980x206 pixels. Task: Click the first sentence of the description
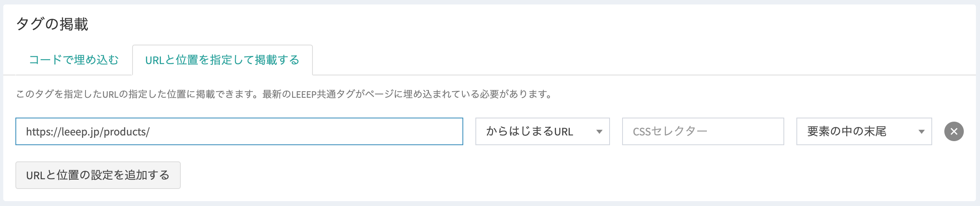(138, 94)
